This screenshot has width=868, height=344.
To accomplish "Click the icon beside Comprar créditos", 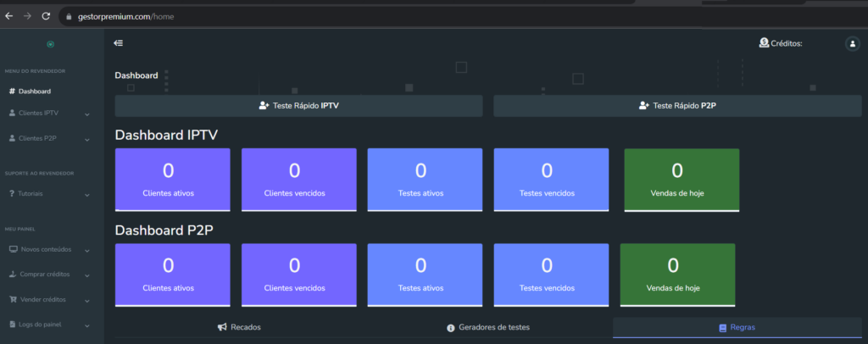I will (x=13, y=275).
